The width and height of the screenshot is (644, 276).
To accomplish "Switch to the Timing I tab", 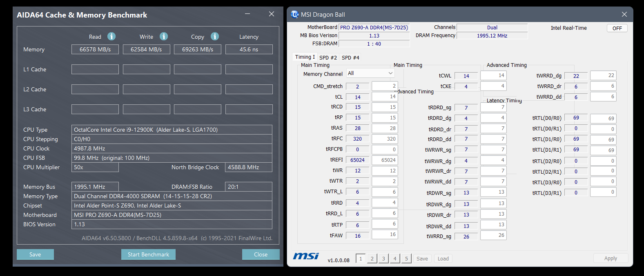I will 305,57.
